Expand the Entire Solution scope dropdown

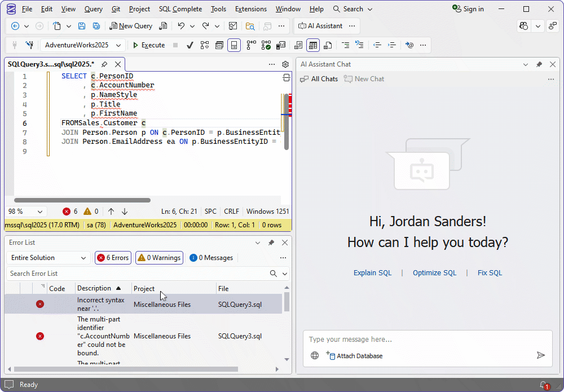[x=48, y=258]
